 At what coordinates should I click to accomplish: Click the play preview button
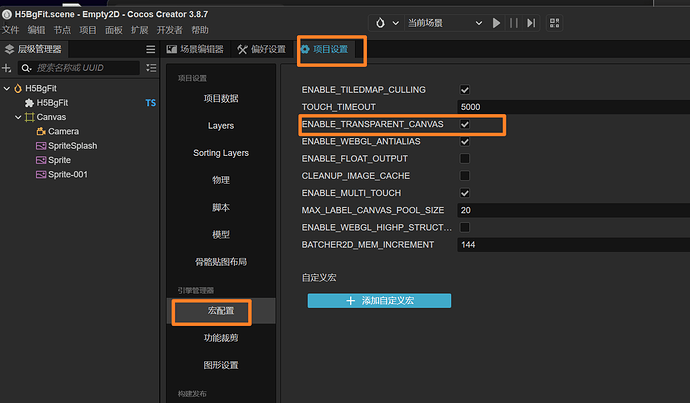coord(496,23)
